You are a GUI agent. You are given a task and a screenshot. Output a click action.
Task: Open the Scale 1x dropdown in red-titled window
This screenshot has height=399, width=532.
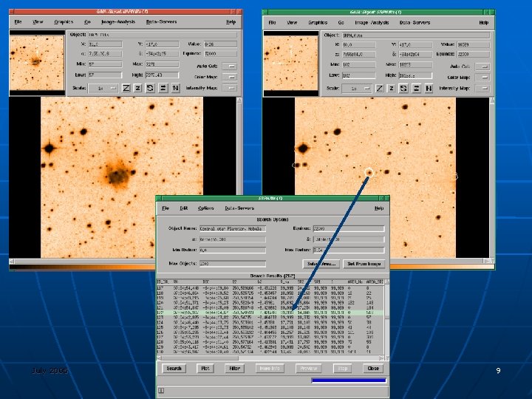[103, 88]
